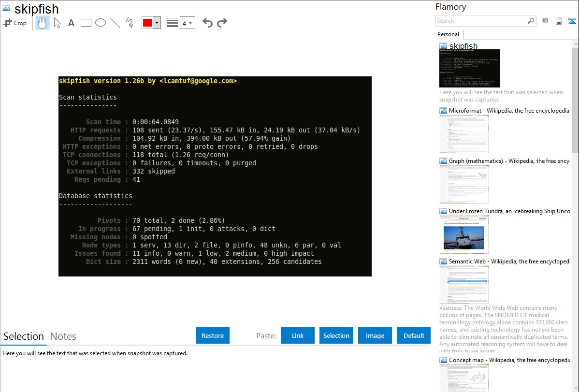Pick the ellipse shape tool
Image resolution: width=579 pixels, height=392 pixels.
tap(101, 23)
